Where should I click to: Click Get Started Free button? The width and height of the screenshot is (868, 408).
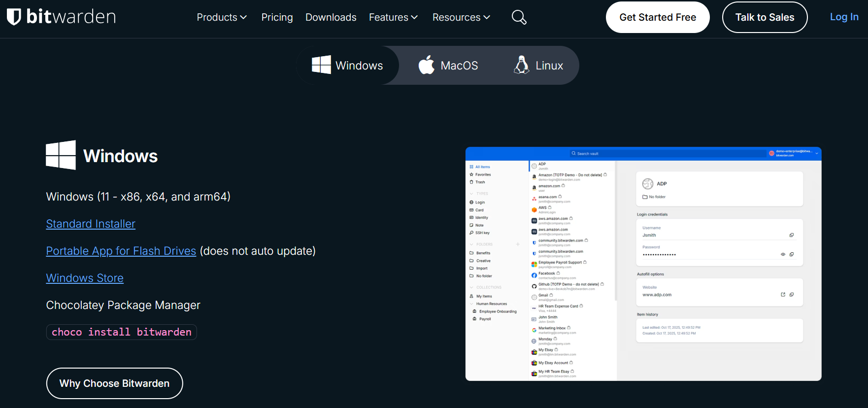657,17
